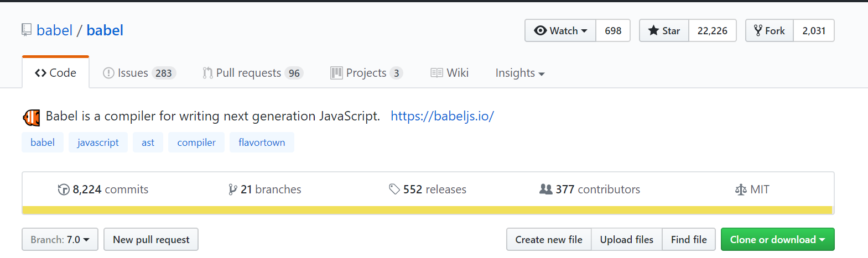
Task: Open the Watch dropdown button
Action: 560,30
